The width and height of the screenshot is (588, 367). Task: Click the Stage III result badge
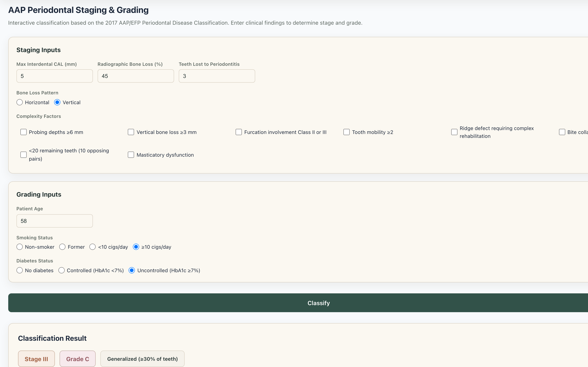(x=36, y=359)
